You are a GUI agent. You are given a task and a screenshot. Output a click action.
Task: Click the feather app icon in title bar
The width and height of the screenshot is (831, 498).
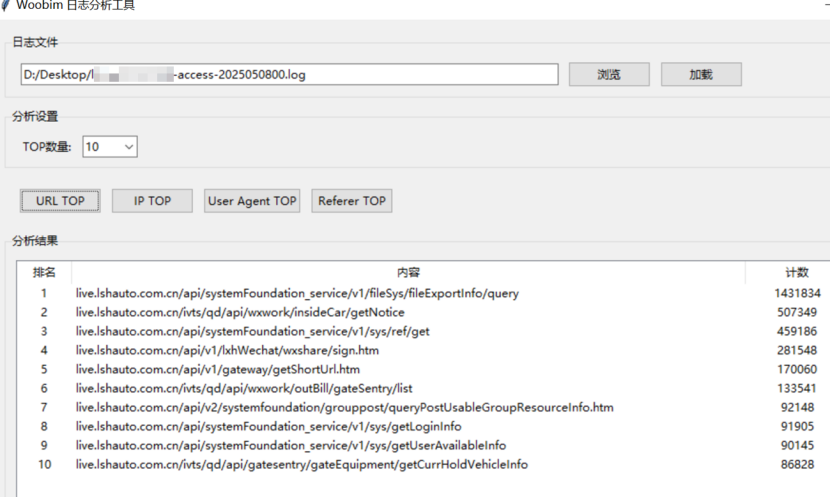(x=5, y=5)
